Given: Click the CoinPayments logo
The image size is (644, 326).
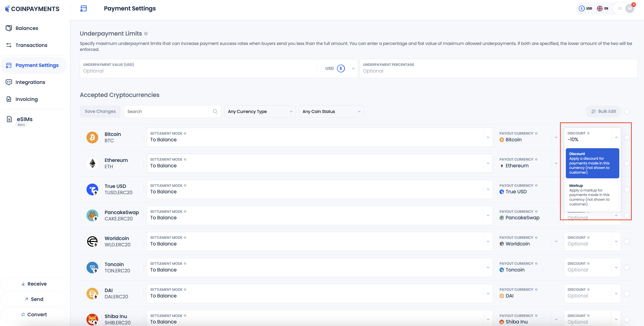Looking at the screenshot, I should (32, 9).
